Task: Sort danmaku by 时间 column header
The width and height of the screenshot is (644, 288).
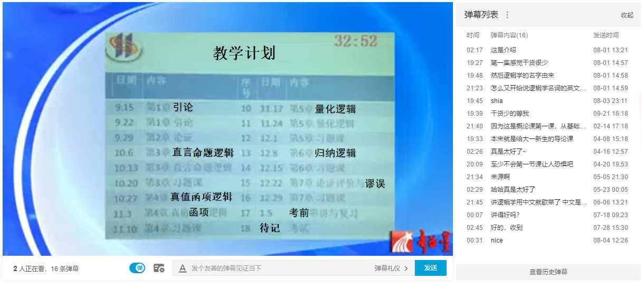Action: coord(473,35)
